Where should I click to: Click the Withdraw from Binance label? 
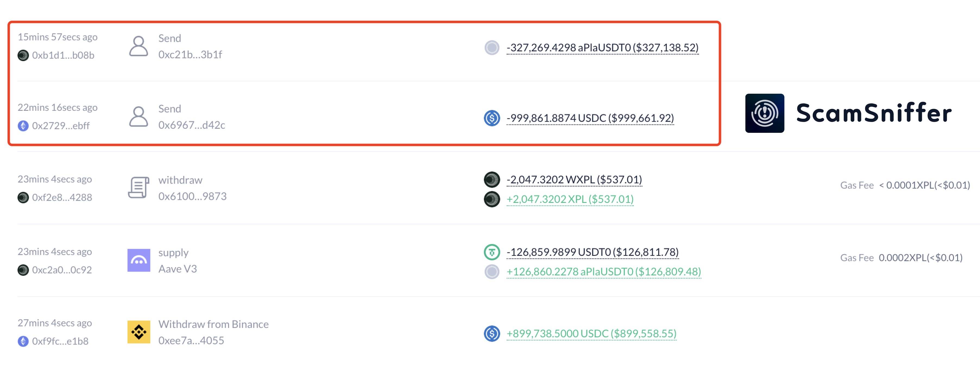(x=213, y=324)
